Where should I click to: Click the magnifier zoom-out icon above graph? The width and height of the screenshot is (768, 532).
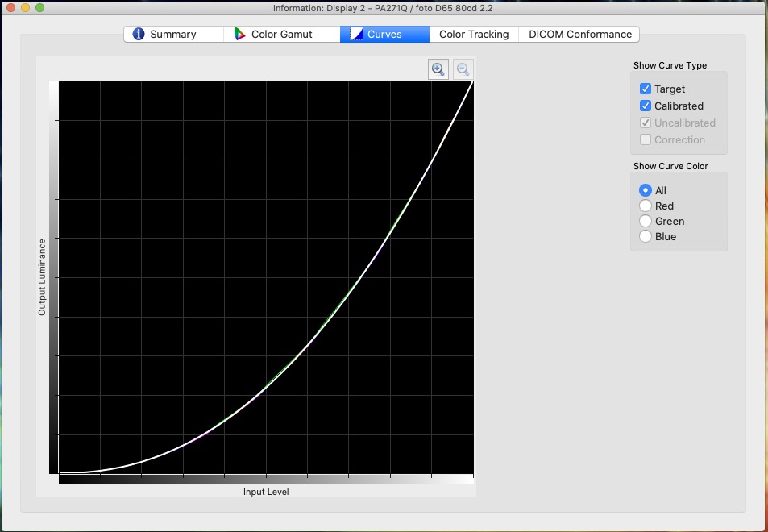click(463, 69)
